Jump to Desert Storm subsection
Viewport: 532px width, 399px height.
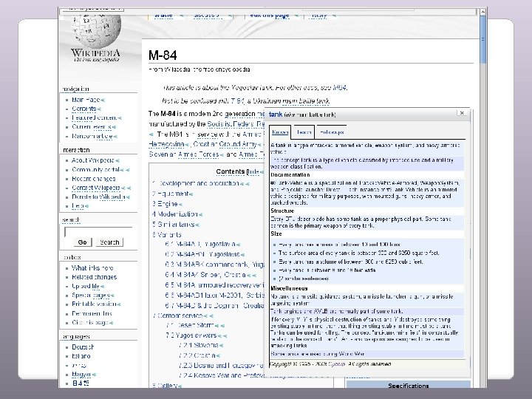point(190,325)
